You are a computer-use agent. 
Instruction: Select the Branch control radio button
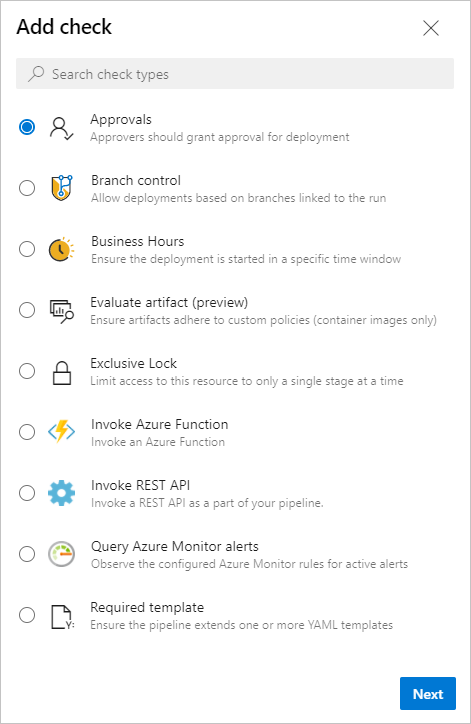click(27, 188)
